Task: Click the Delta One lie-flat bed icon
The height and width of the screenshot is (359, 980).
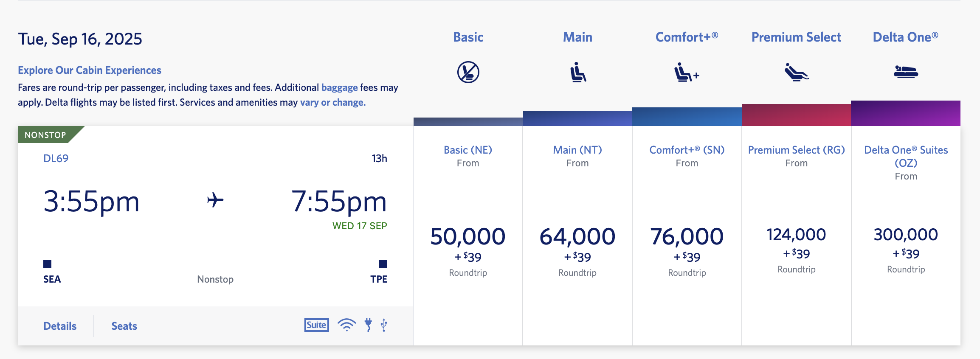Action: point(906,72)
